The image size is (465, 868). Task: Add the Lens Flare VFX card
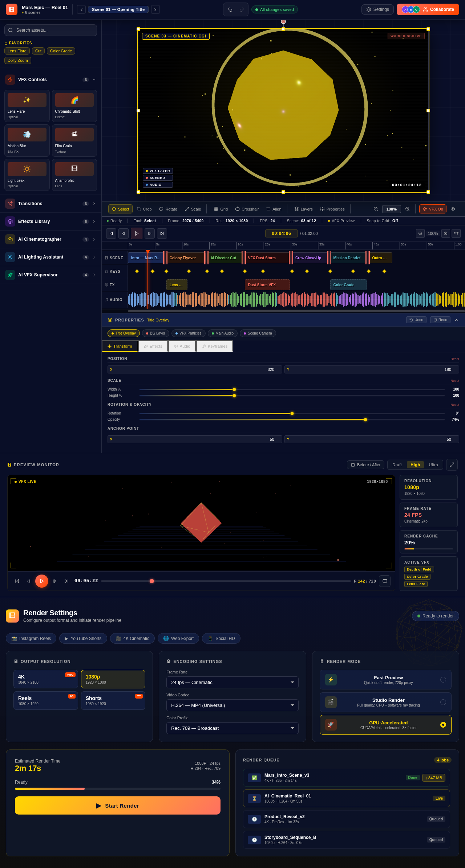pos(27,106)
